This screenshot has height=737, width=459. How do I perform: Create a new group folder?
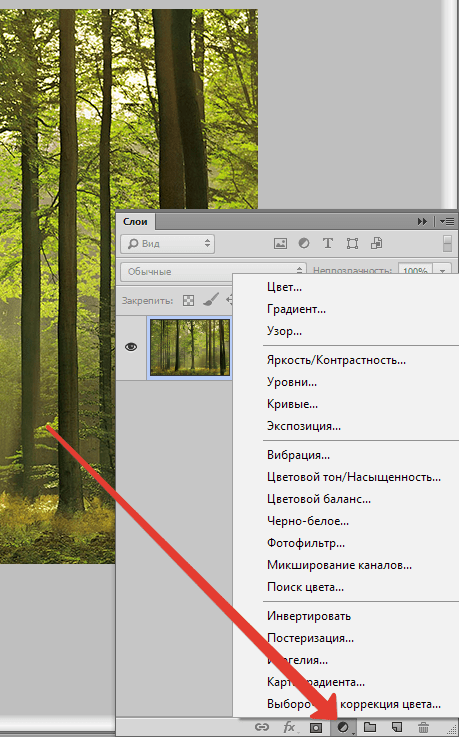coord(370,727)
